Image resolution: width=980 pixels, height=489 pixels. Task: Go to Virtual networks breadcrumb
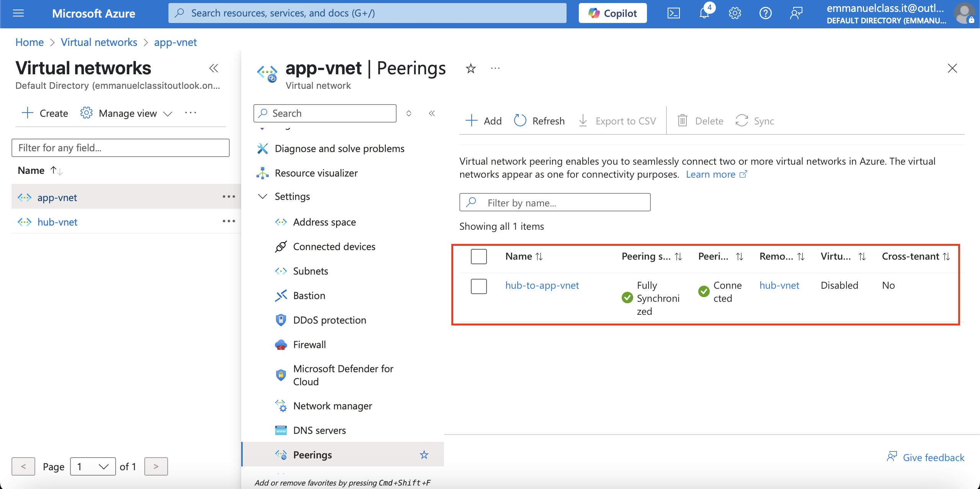tap(99, 42)
